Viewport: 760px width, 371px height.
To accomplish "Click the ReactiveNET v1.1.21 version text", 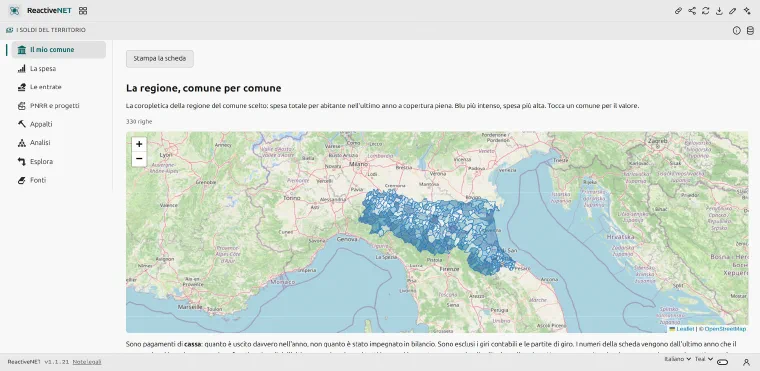I will [38, 362].
